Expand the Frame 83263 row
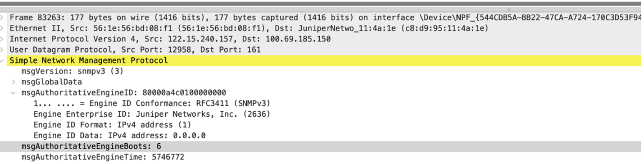Screen dimensions: 644x164 coord(2,18)
